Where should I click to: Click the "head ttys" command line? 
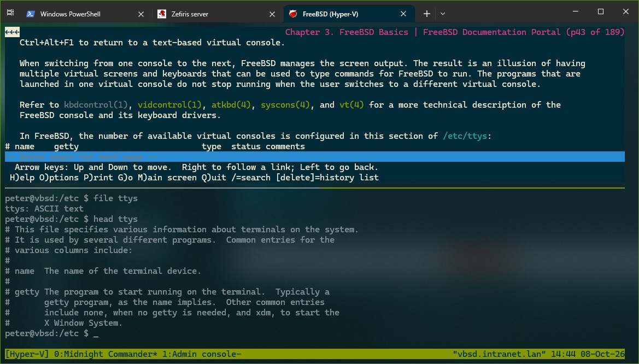71,219
